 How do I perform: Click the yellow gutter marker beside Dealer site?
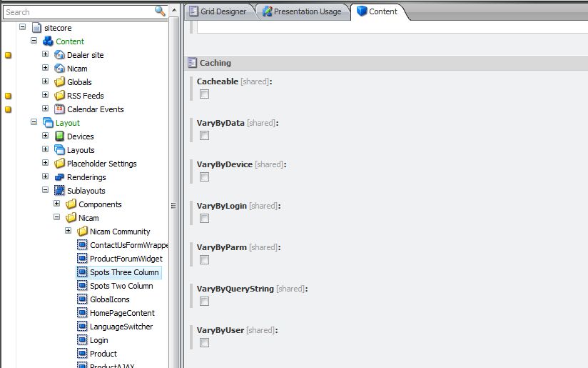9,55
